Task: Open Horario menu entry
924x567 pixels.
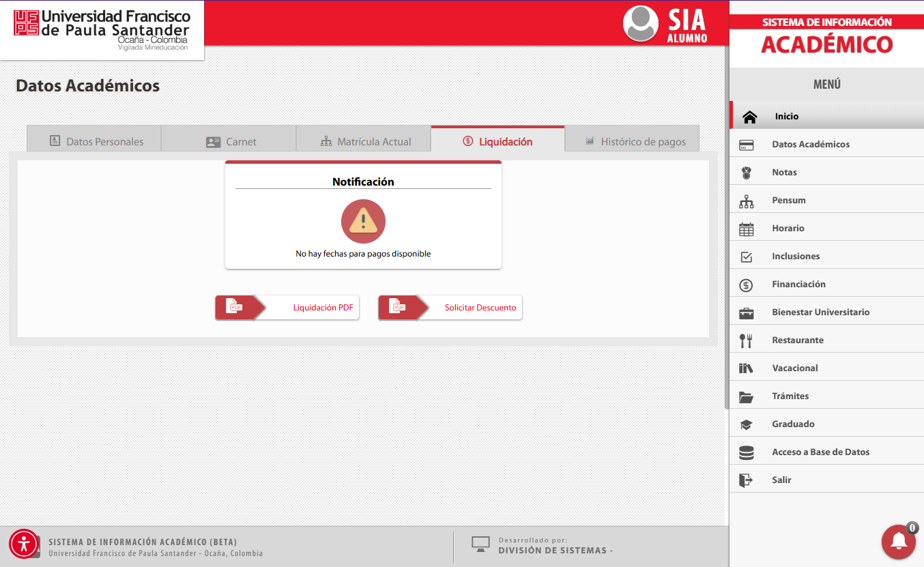Action: pyautogui.click(x=826, y=228)
